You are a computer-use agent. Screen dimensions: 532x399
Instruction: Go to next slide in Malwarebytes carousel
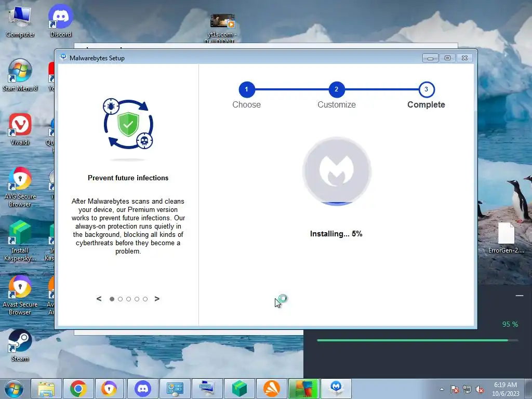click(x=157, y=299)
